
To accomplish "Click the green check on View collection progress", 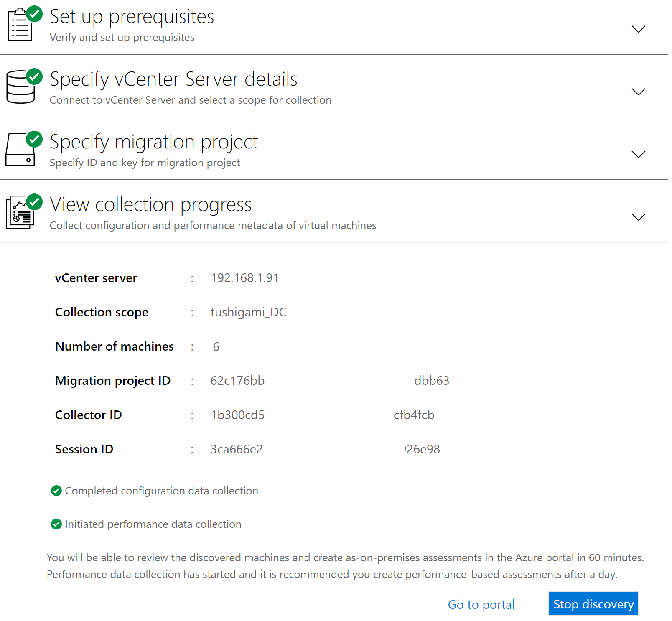I will pos(35,202).
